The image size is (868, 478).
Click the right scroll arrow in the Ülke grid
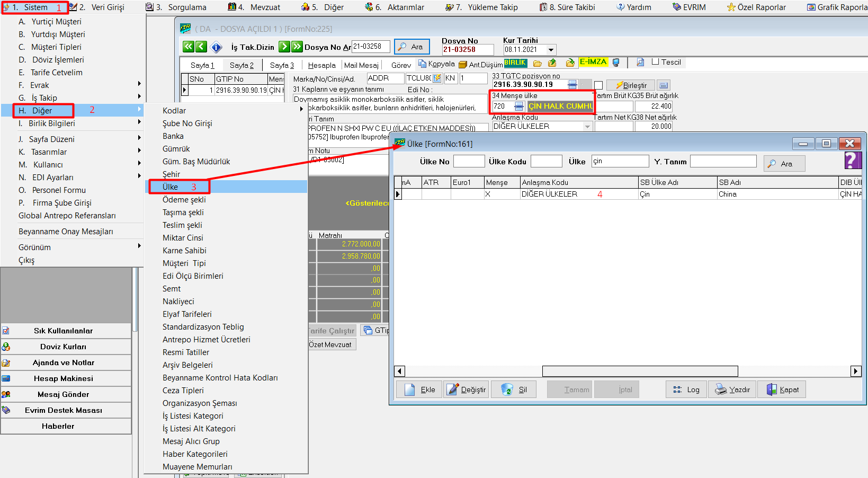pos(856,371)
